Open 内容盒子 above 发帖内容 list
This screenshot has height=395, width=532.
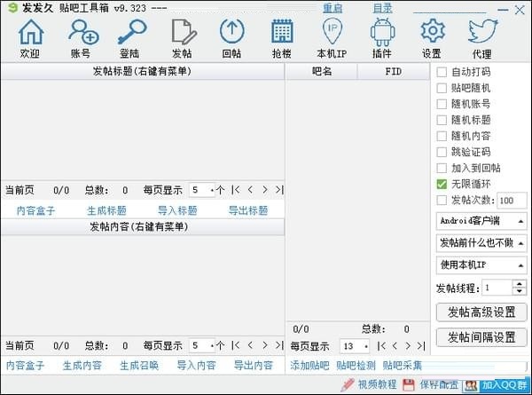click(35, 210)
